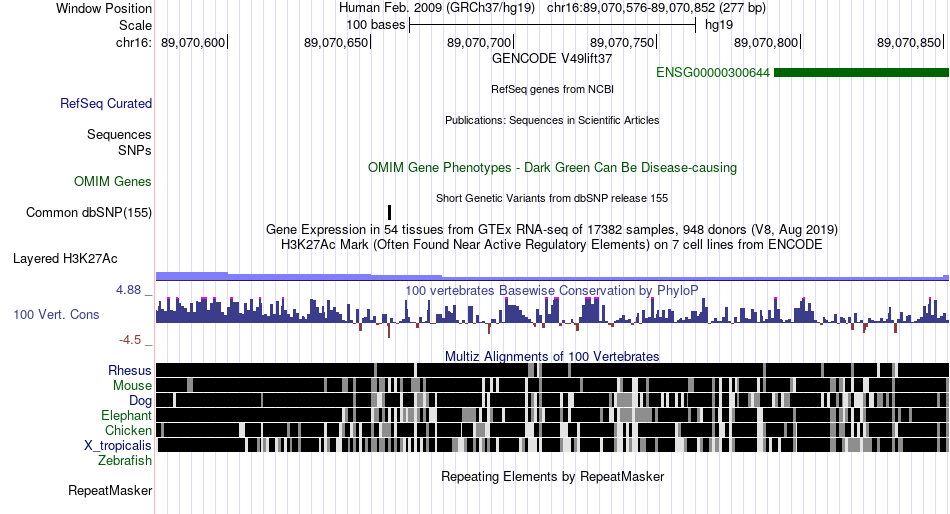Click the SNPs track label
Viewport: 950px width, 514px height.
tap(135, 150)
